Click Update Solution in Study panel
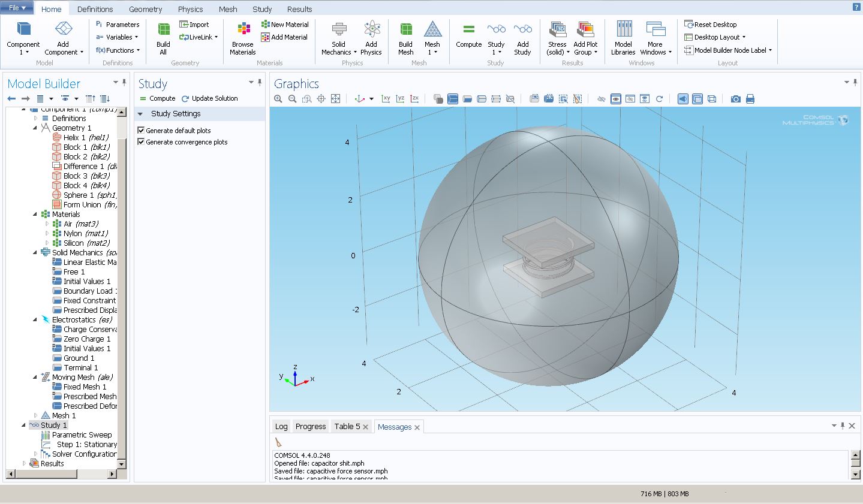863x504 pixels. tap(209, 98)
